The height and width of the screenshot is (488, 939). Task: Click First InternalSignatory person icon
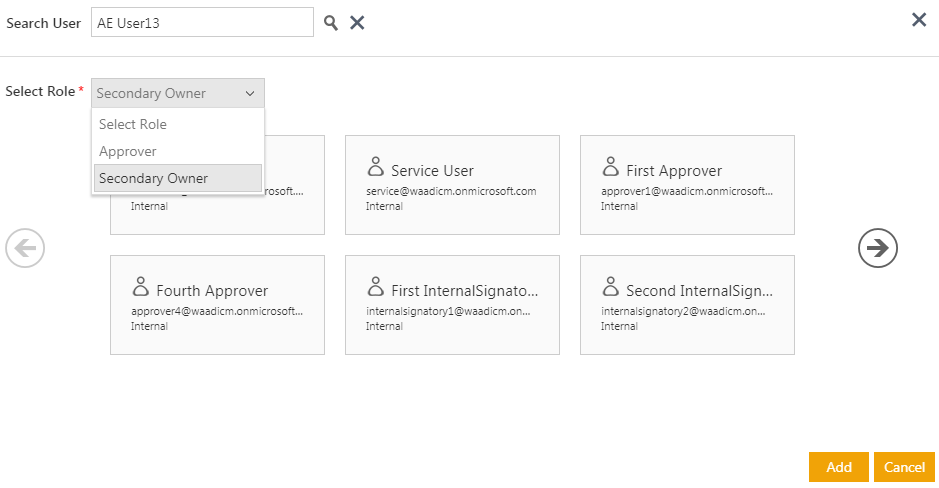click(x=376, y=287)
